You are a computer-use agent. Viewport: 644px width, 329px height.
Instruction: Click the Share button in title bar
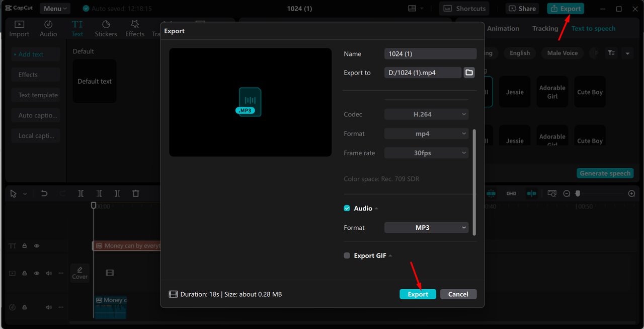pyautogui.click(x=522, y=9)
